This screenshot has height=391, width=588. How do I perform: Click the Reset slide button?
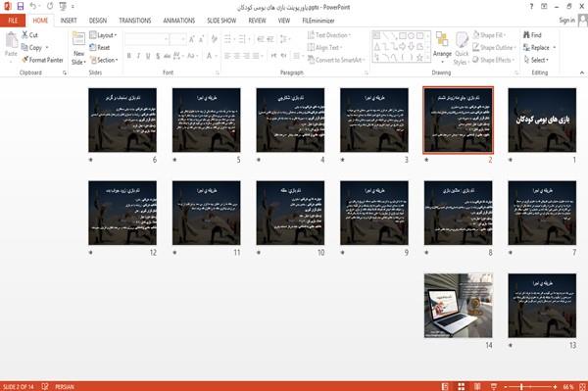click(x=100, y=48)
